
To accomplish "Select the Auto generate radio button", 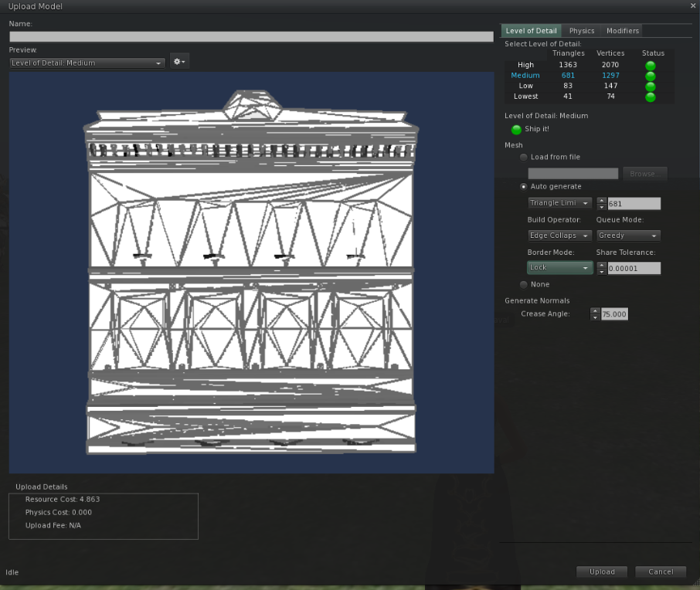I will click(524, 187).
